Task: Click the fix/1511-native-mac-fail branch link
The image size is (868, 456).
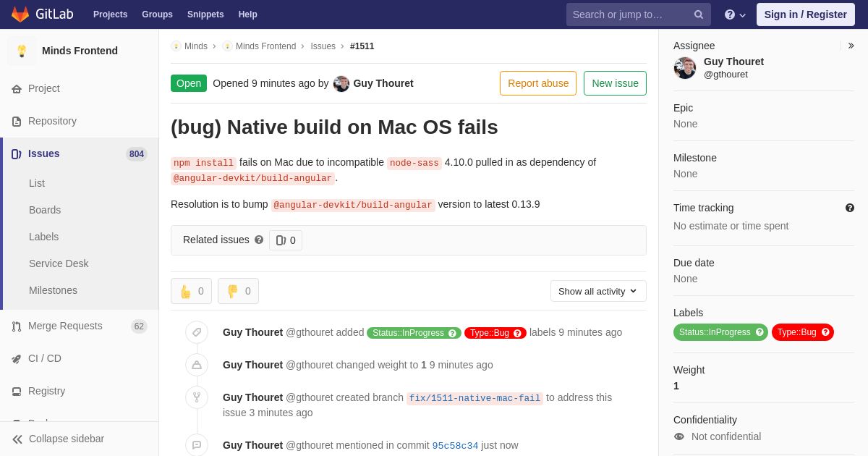Action: point(475,398)
